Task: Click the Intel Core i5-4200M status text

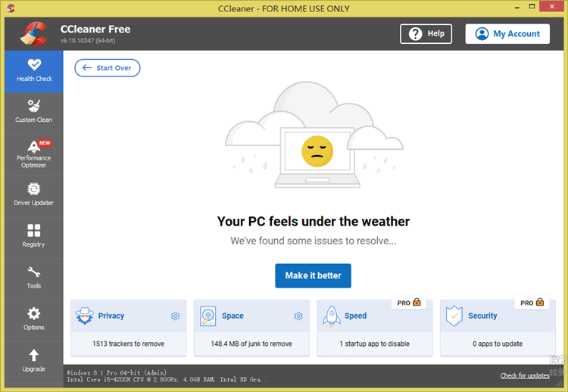Action: point(167,379)
